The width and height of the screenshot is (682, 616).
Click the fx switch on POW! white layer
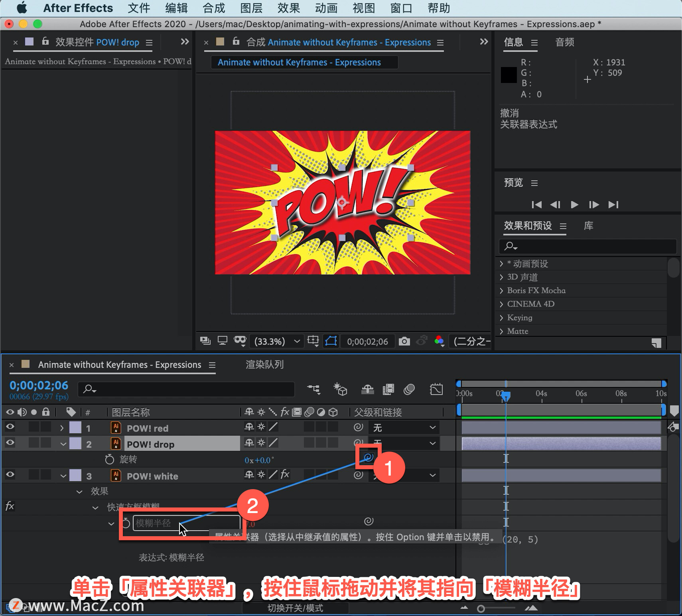(285, 474)
